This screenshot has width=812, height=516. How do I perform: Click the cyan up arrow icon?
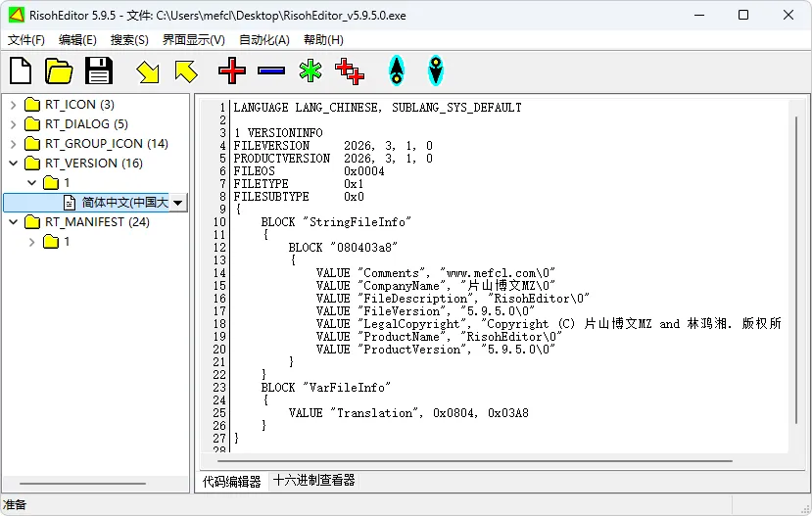[396, 70]
